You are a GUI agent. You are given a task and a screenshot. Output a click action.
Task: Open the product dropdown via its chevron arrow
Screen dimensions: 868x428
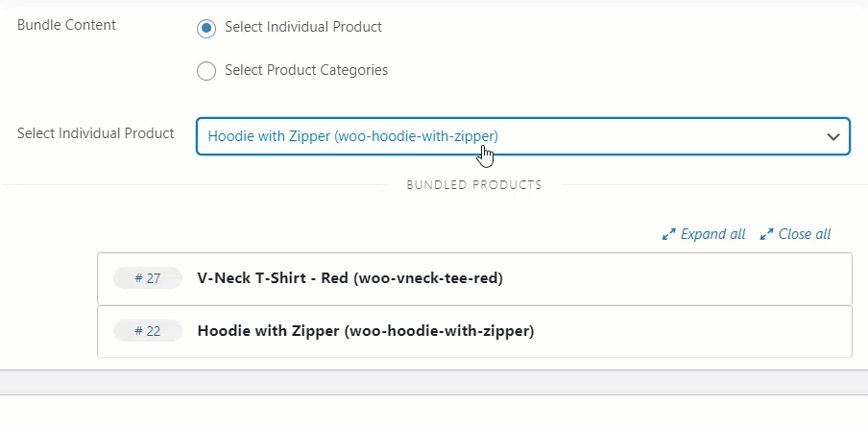point(833,136)
